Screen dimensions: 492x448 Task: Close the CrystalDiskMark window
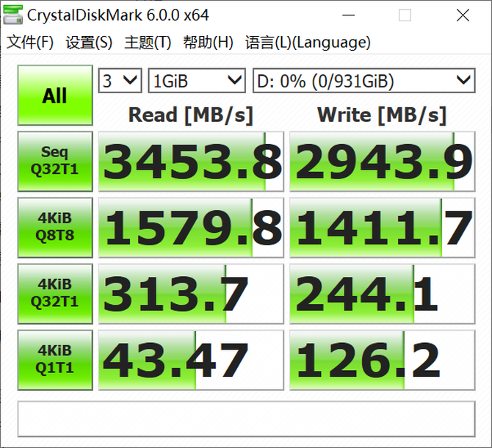463,15
